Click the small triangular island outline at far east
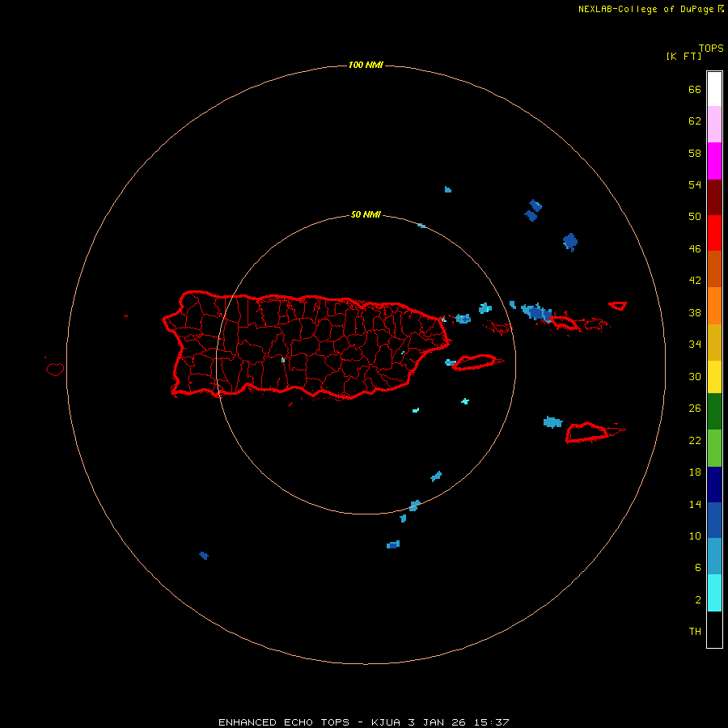The width and height of the screenshot is (728, 728). [617, 306]
